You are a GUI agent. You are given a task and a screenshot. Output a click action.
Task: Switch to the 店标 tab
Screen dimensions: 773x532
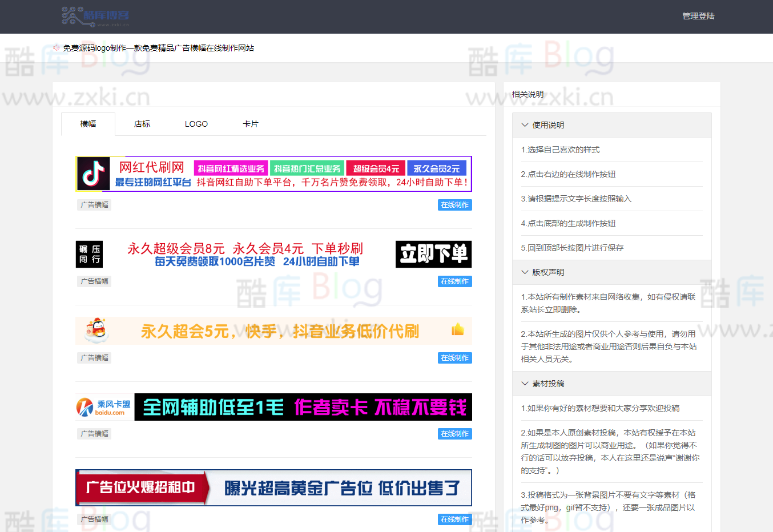[x=142, y=123]
